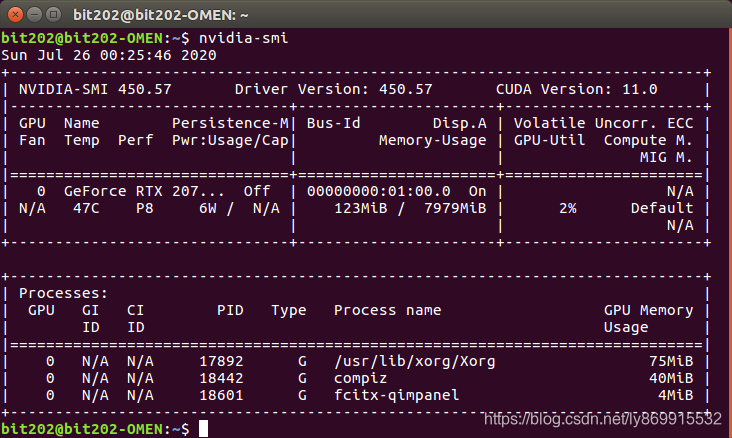Image resolution: width=732 pixels, height=438 pixels.
Task: Click the Persistence-M column header
Action: (230, 123)
